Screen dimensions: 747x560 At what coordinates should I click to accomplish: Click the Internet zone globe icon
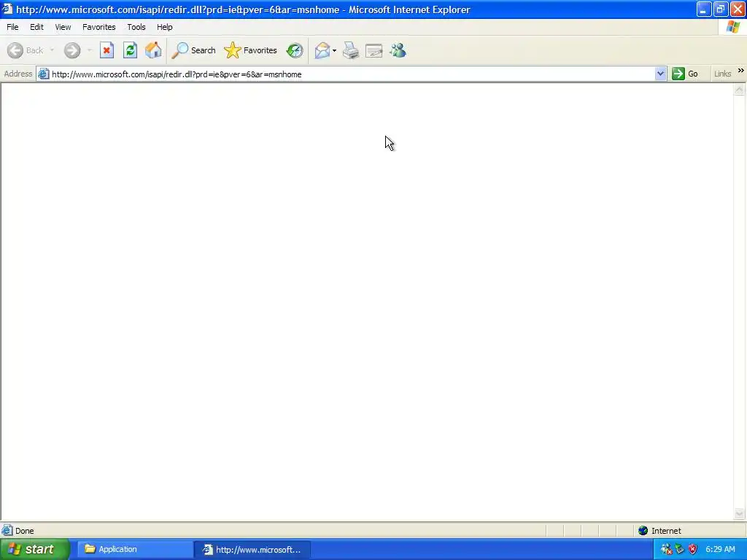coord(643,531)
